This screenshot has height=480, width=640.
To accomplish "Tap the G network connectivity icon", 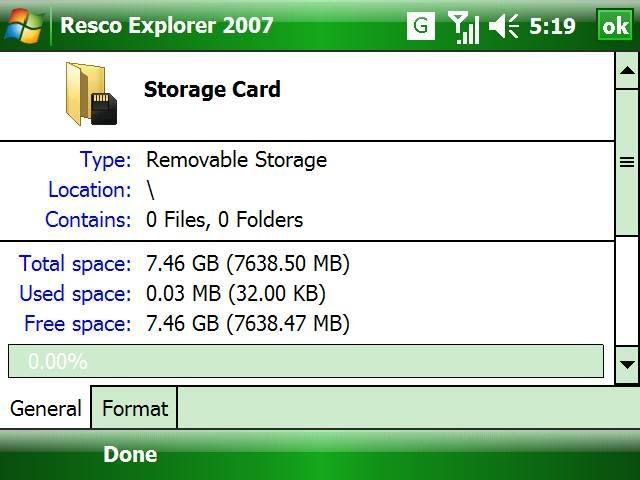I will click(421, 26).
